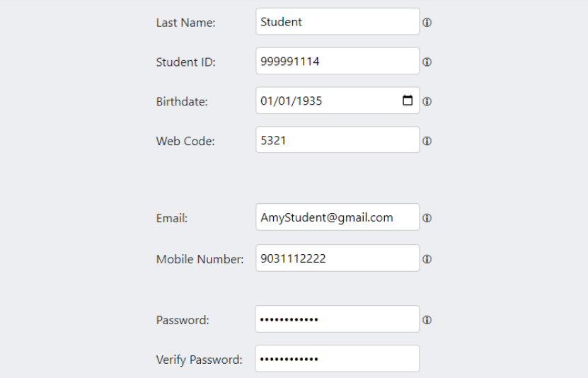This screenshot has height=378, width=588.
Task: Click the Mobile Number text field
Action: pyautogui.click(x=337, y=258)
